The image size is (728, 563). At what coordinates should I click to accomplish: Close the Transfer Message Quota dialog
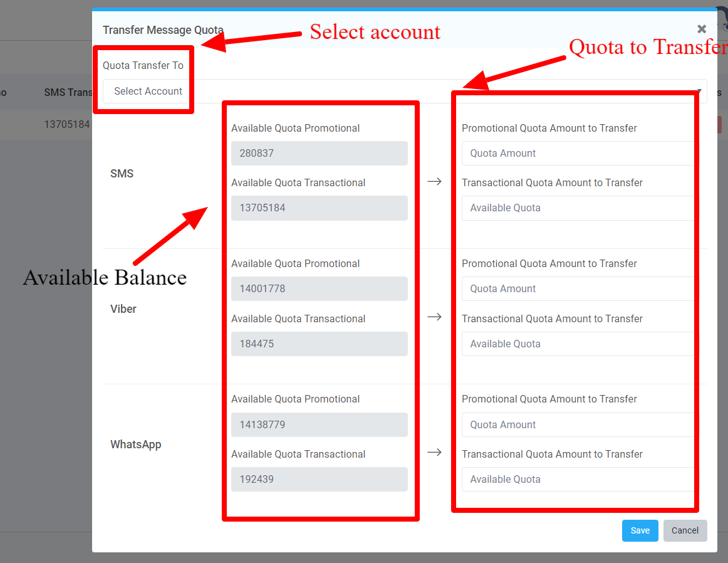[x=702, y=29]
